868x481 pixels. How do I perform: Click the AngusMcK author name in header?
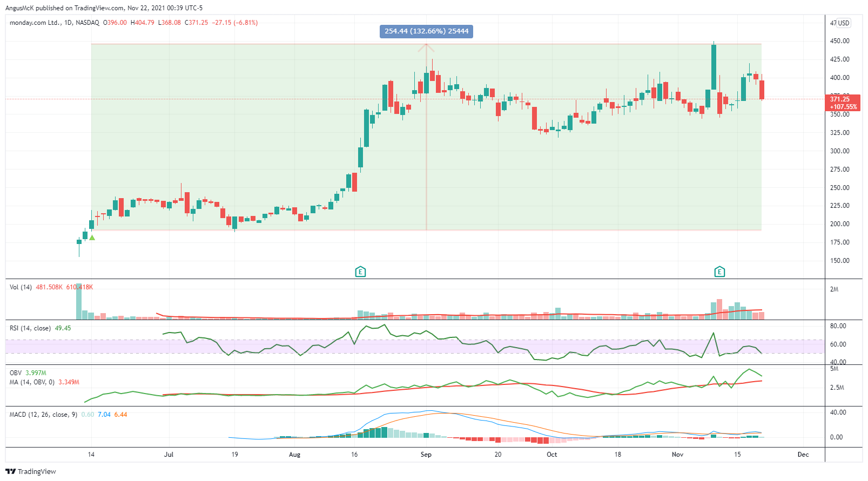click(19, 8)
